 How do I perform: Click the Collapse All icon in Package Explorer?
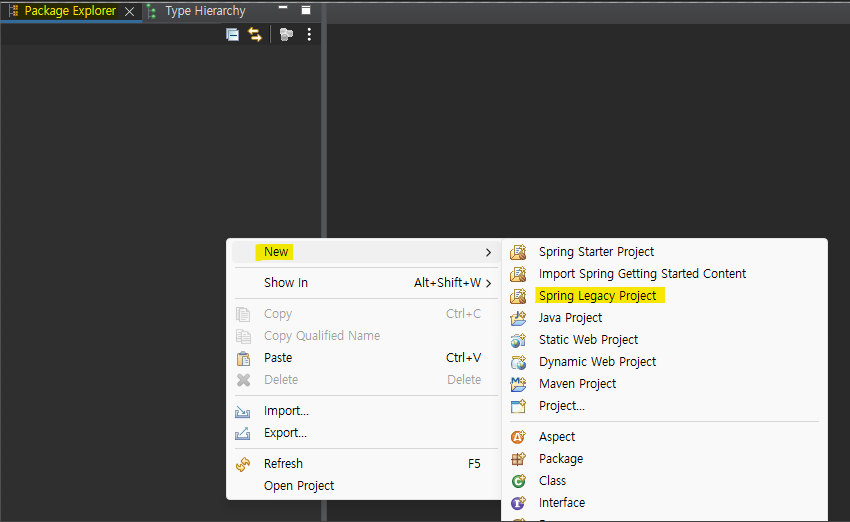point(233,35)
